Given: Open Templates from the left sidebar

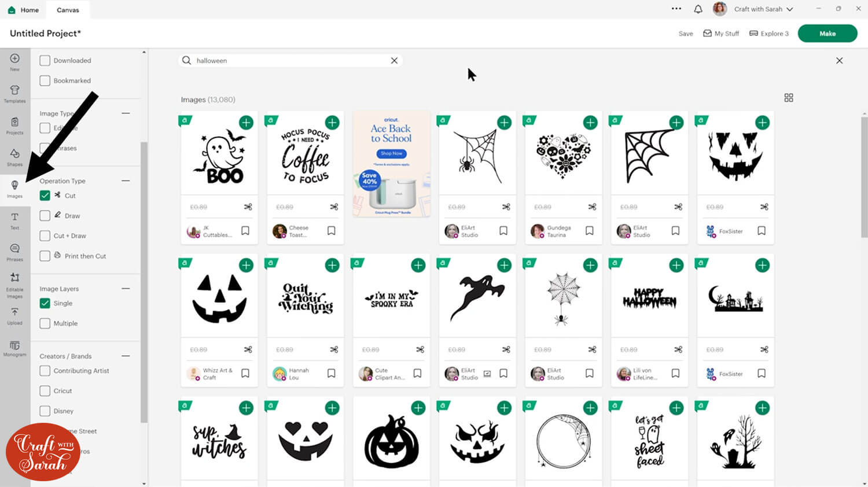Looking at the screenshot, I should (15, 94).
